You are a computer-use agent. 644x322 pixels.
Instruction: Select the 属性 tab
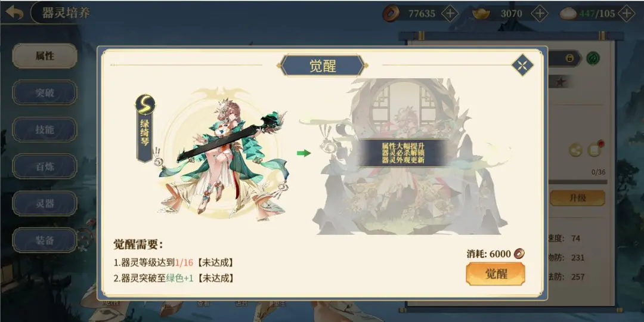click(45, 56)
